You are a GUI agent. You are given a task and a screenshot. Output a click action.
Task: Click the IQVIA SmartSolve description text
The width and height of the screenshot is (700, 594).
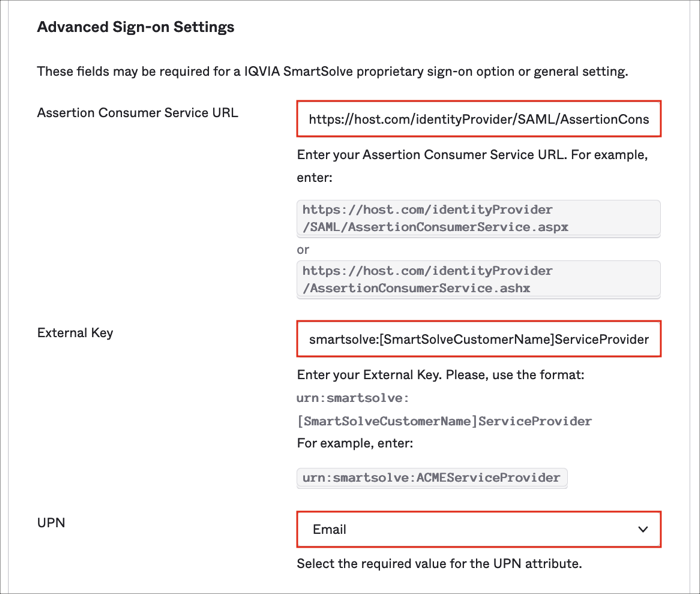pyautogui.click(x=332, y=71)
